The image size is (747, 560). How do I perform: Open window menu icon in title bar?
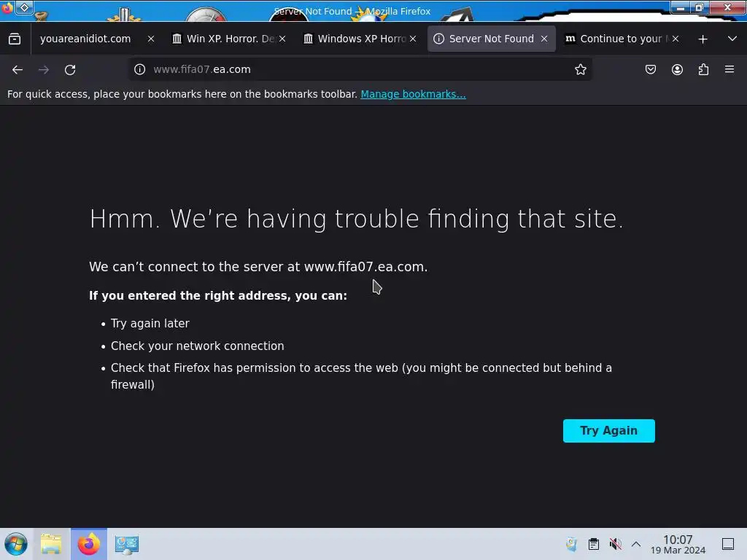(x=24, y=7)
